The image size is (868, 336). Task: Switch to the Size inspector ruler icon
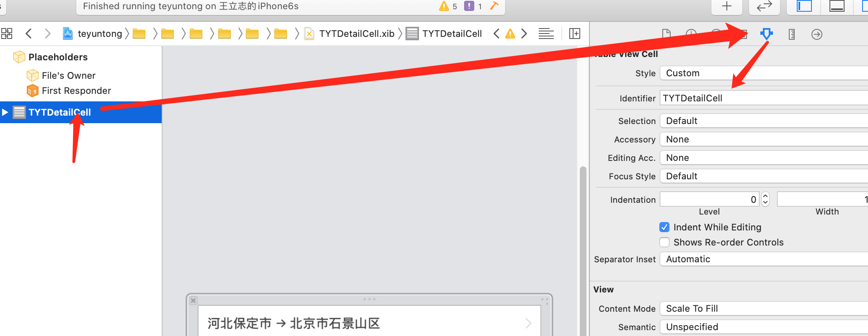tap(791, 34)
